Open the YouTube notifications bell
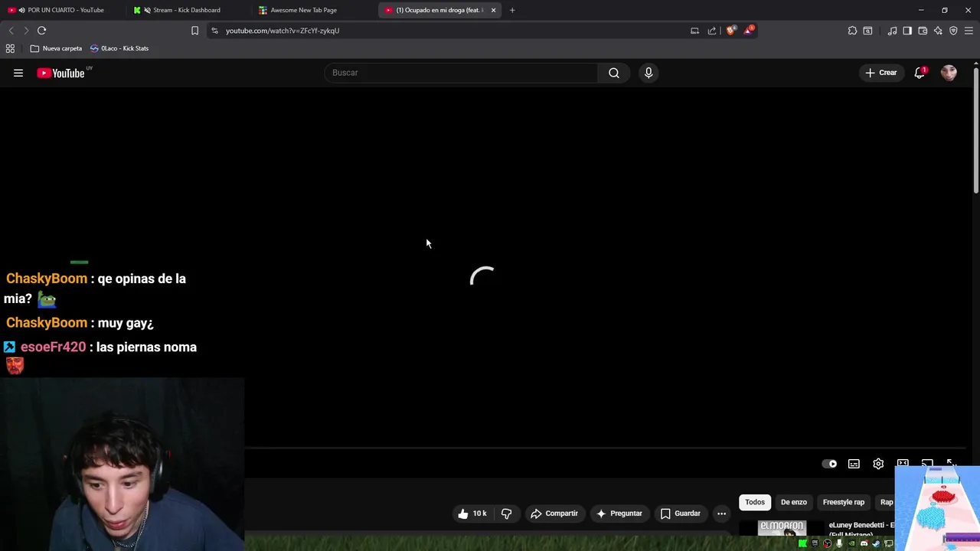 [x=920, y=73]
